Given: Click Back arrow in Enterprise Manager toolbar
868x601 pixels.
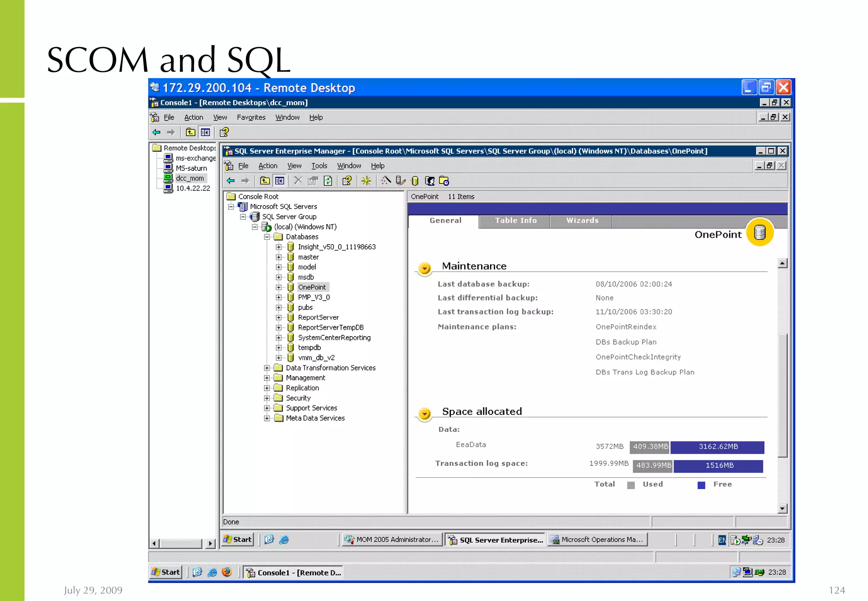Looking at the screenshot, I should pos(231,181).
